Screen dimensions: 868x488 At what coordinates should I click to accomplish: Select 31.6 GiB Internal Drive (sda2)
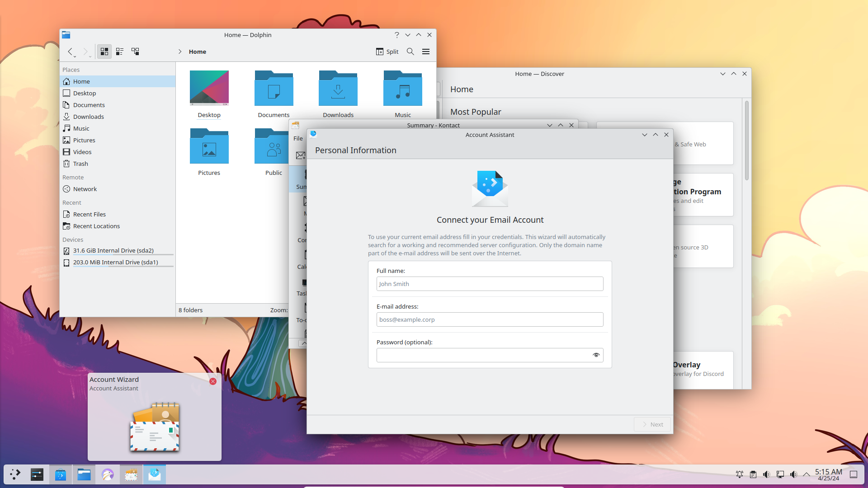click(118, 250)
